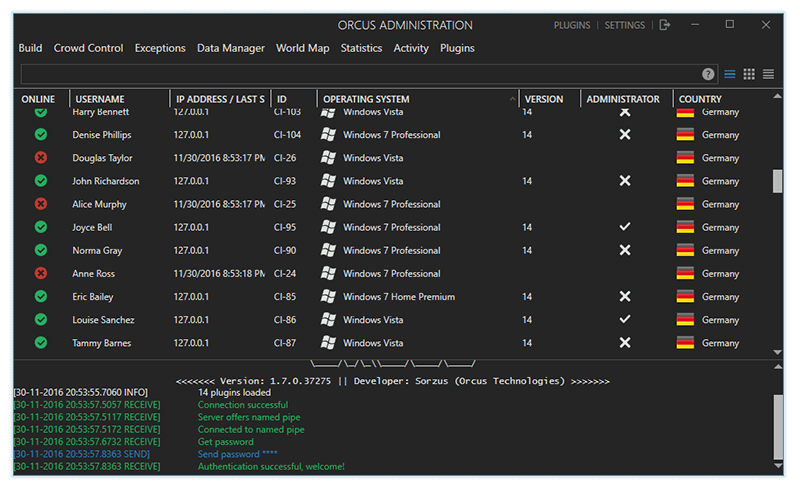
Task: Open the Exceptions menu
Action: (160, 48)
